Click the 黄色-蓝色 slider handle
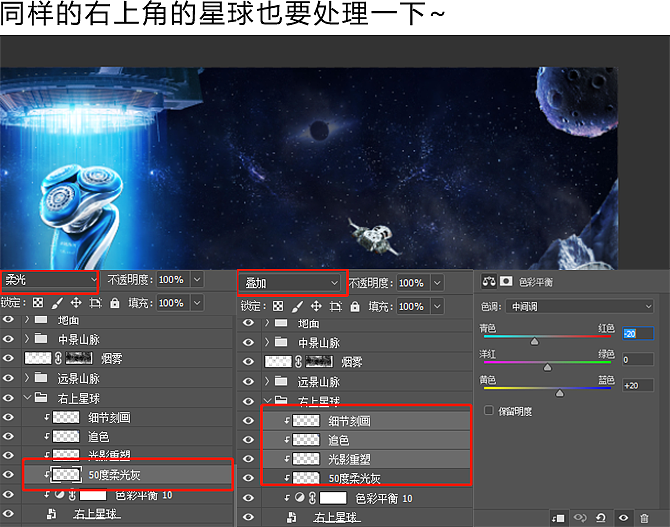The height and width of the screenshot is (527, 670). [x=559, y=393]
